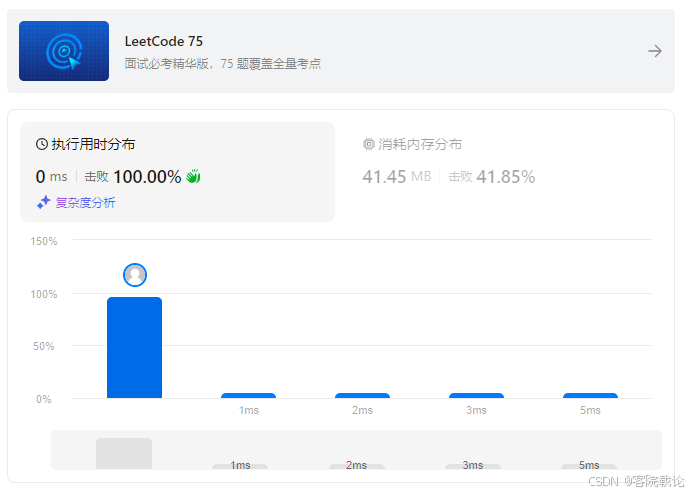692x495 pixels.
Task: Select the 5ms bar in the chart
Action: coord(590,395)
